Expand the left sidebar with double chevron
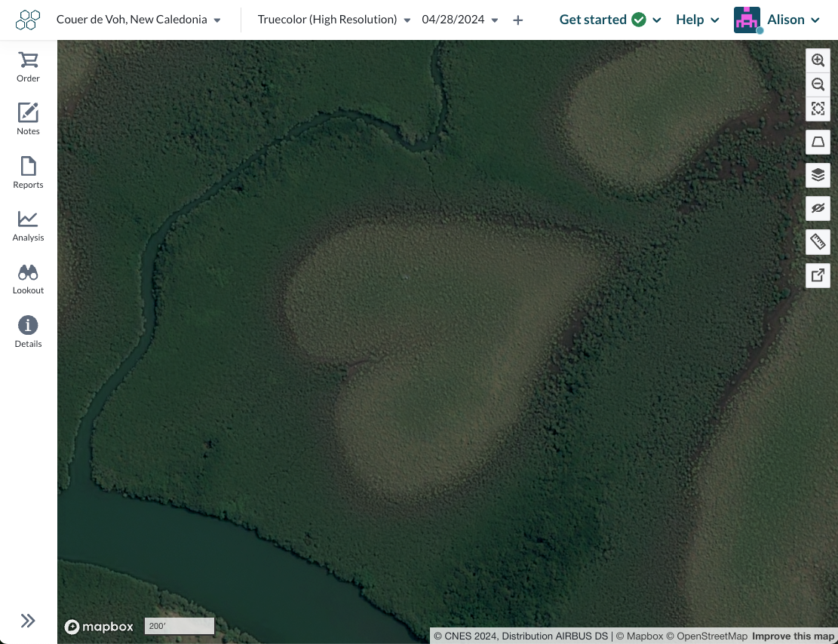This screenshot has height=644, width=838. tap(28, 621)
